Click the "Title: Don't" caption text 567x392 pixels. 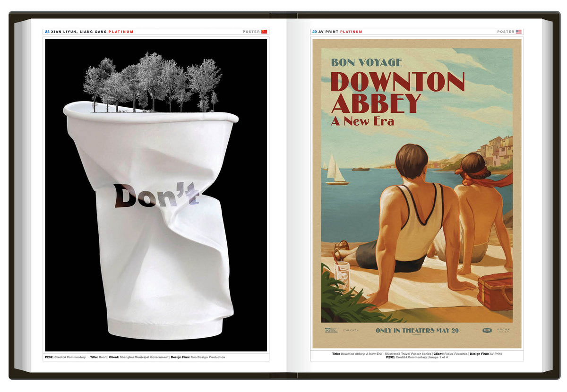(x=99, y=357)
